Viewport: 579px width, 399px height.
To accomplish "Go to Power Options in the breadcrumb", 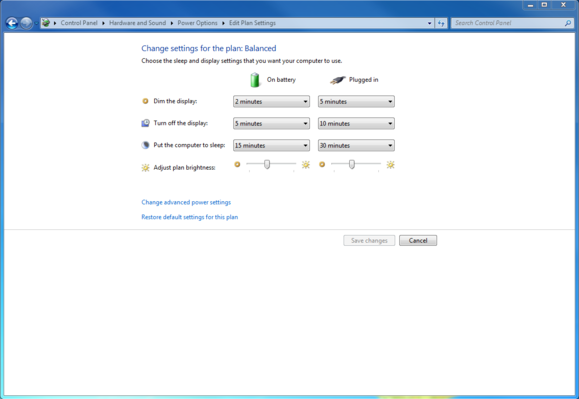I will point(198,23).
